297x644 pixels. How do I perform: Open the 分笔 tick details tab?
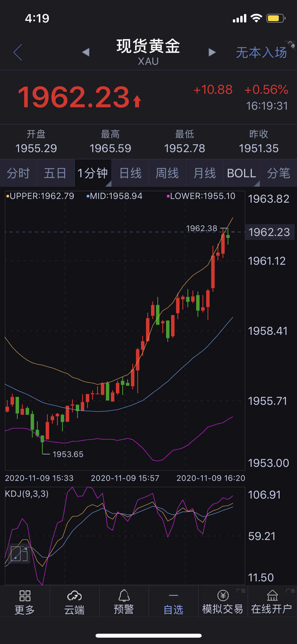click(x=279, y=173)
